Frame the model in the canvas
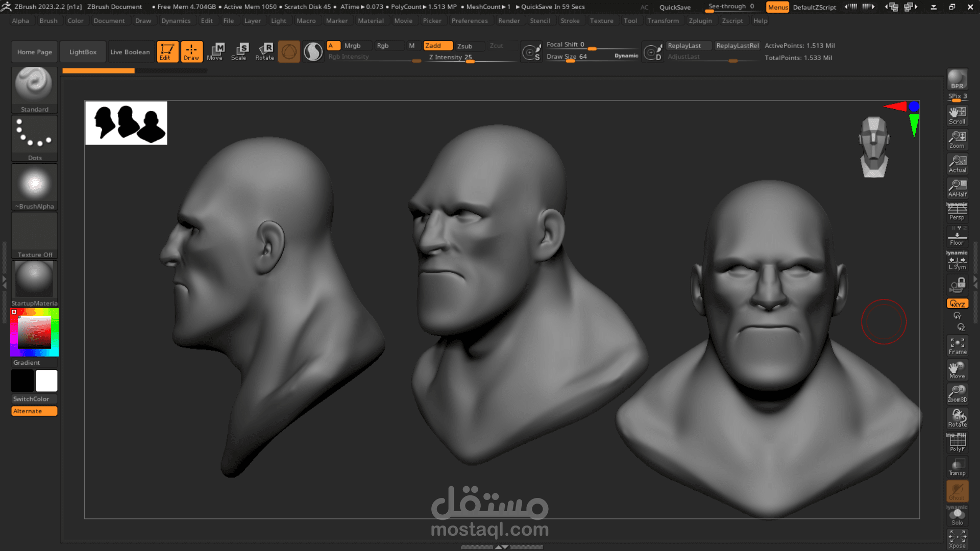The image size is (980, 551). click(957, 345)
